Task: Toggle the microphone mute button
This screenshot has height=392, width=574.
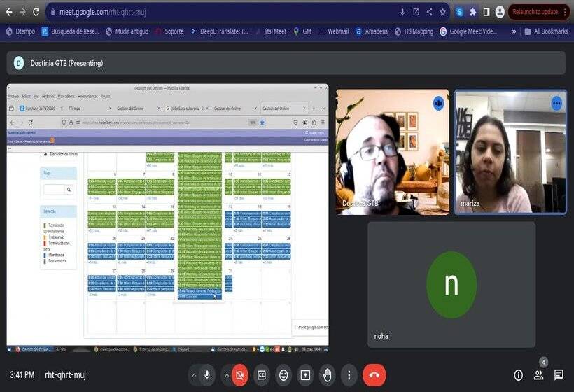Action: click(207, 375)
